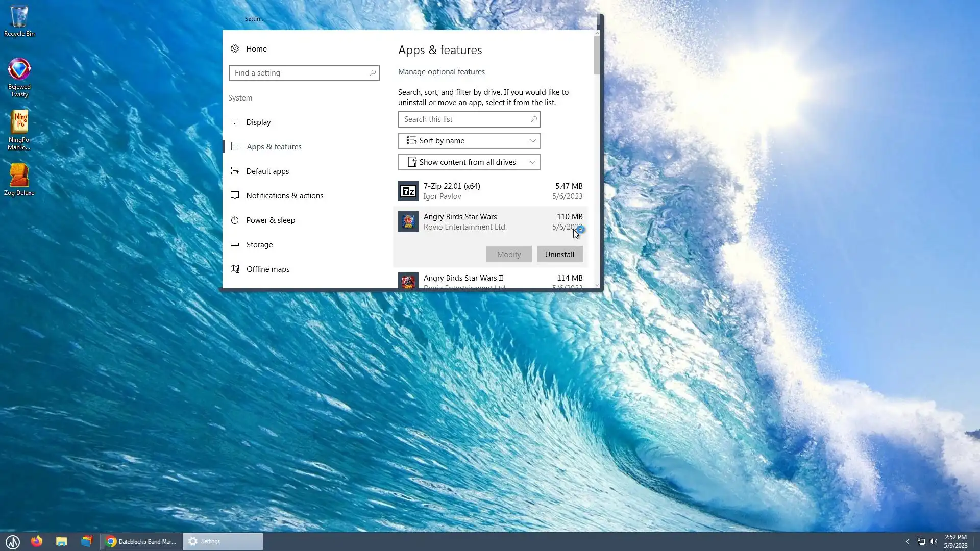The image size is (980, 551).
Task: Click the Home gear icon
Action: 235,49
